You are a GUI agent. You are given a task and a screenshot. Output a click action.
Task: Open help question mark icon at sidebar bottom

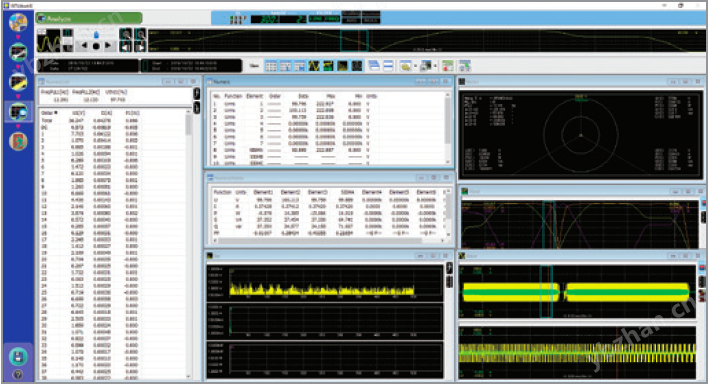pos(18,375)
